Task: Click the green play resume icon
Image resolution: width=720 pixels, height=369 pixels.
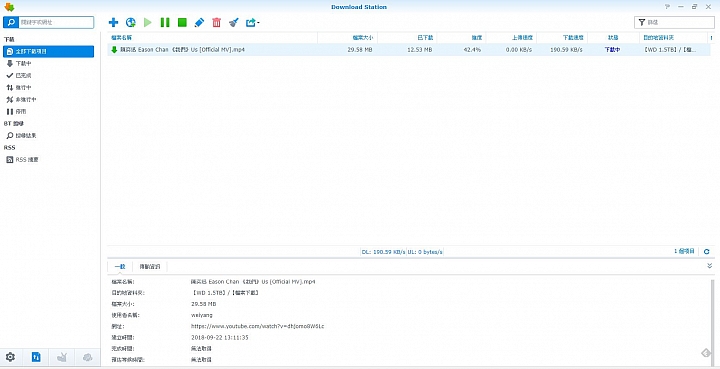Action: [147, 22]
